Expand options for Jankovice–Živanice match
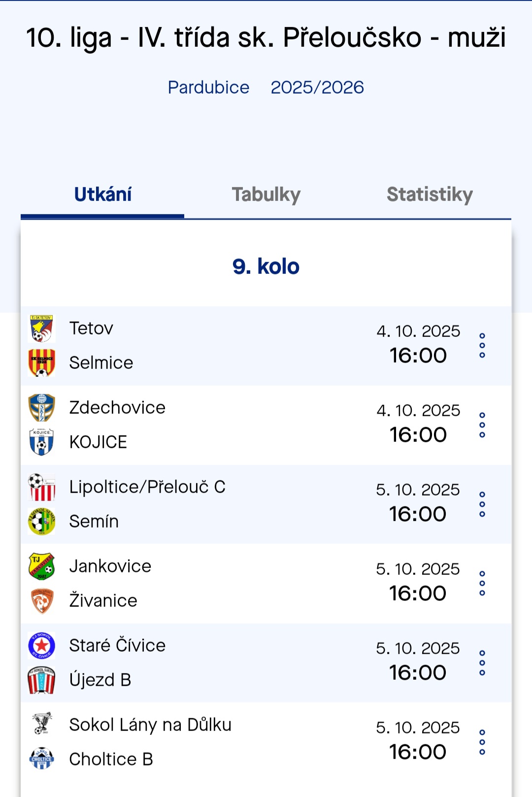 (x=482, y=584)
